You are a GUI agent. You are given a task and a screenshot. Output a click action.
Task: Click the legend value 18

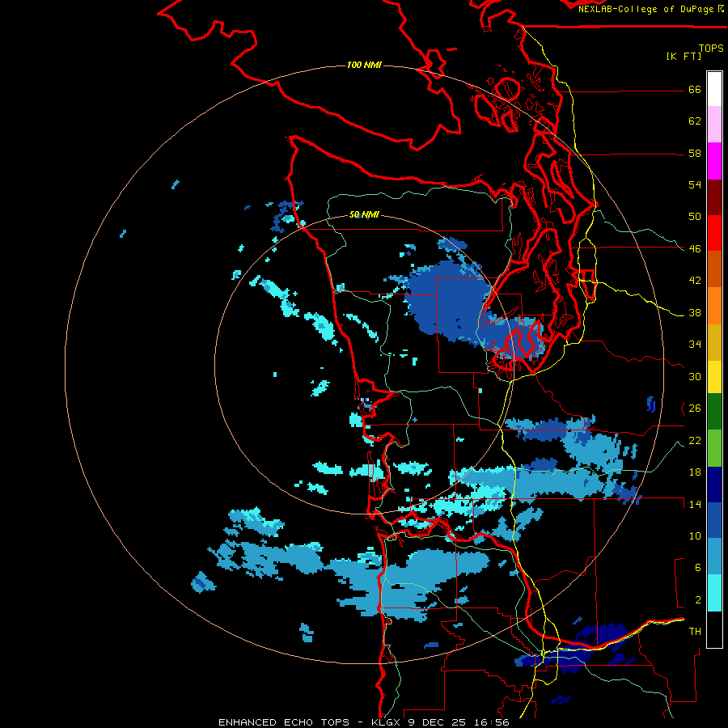click(695, 472)
